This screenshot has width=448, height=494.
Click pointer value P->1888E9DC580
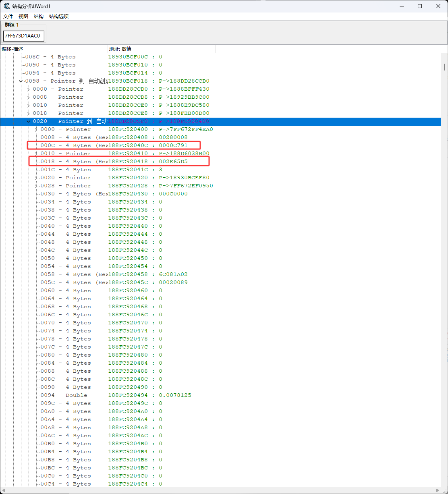[184, 105]
